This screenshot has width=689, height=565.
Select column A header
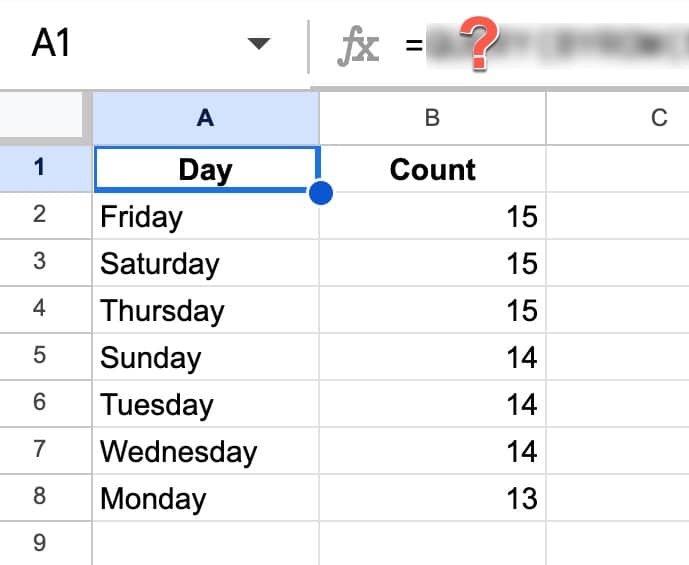coord(206,118)
